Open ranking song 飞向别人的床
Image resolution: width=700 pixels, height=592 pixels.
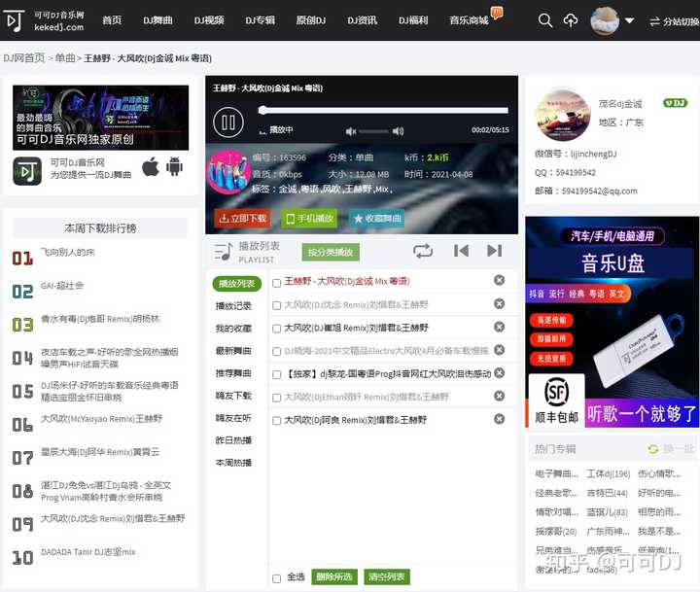[68, 252]
